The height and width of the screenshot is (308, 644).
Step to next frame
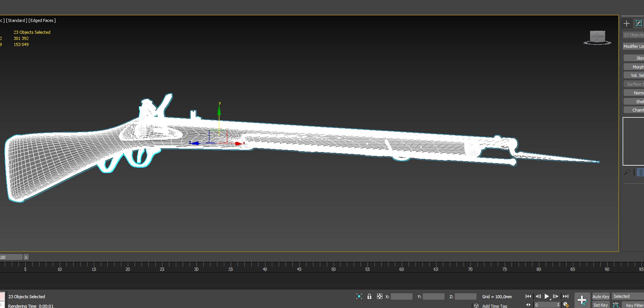pos(555,296)
